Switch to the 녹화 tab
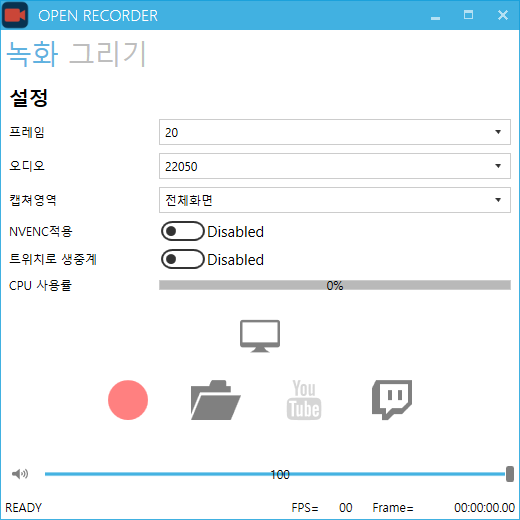This screenshot has width=520, height=520. [x=33, y=54]
